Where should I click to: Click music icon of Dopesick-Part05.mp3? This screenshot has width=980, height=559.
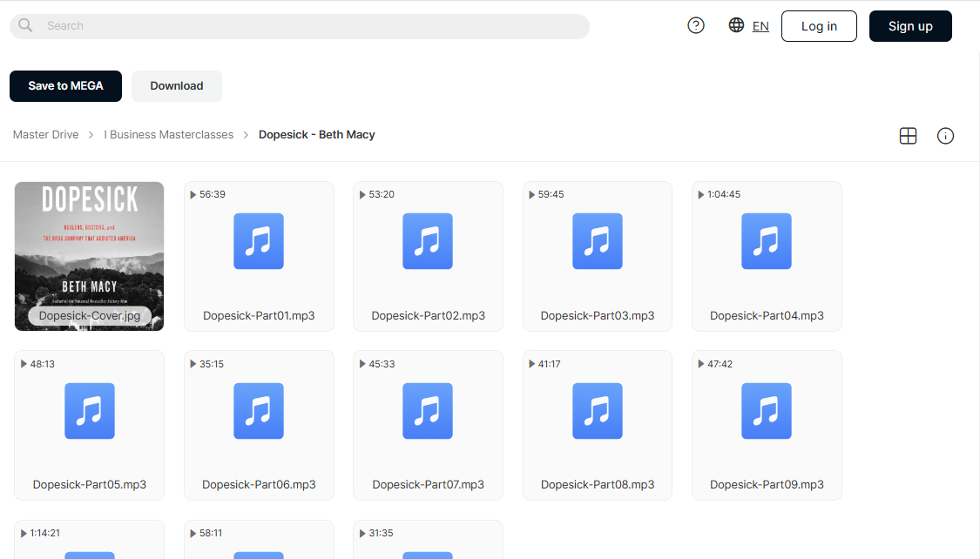90,411
